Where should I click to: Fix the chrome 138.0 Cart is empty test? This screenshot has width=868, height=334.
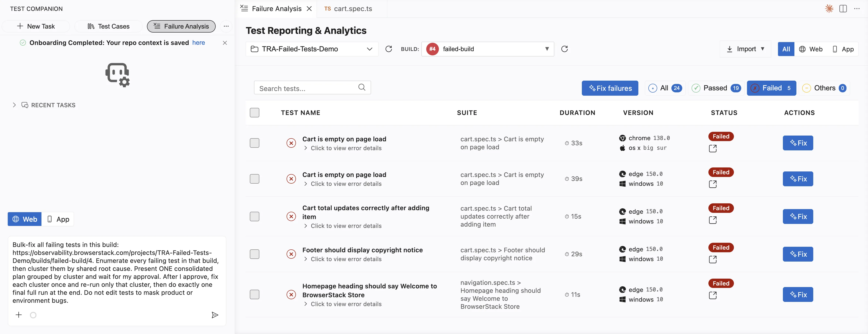coord(798,143)
